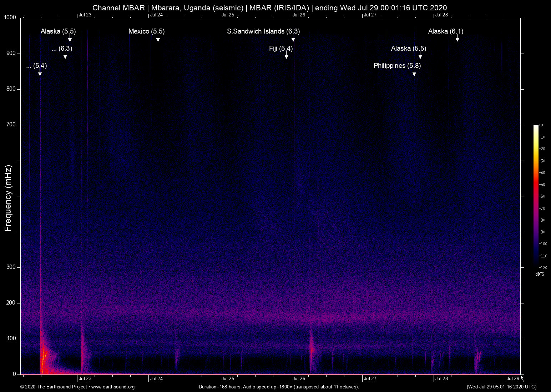Click the Jul 29 tick on bottom axis
Viewport: 551px width, 392px height.
coord(513,379)
